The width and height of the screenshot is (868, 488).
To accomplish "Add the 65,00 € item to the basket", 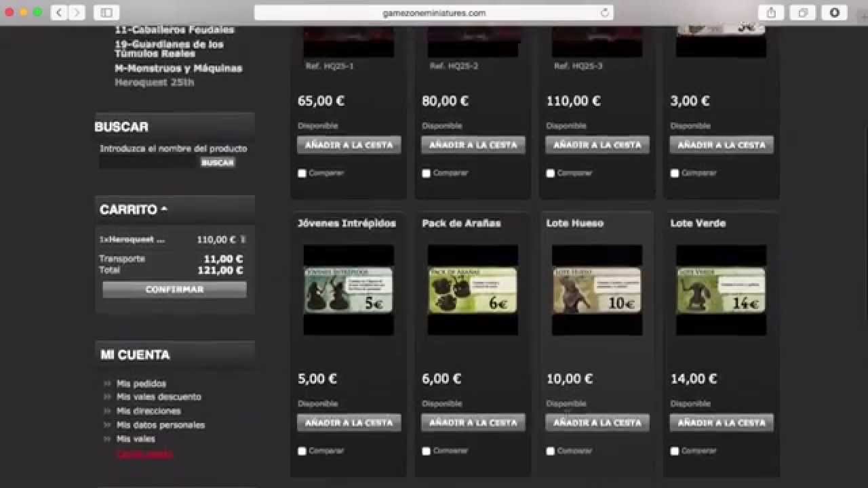I will [x=349, y=145].
